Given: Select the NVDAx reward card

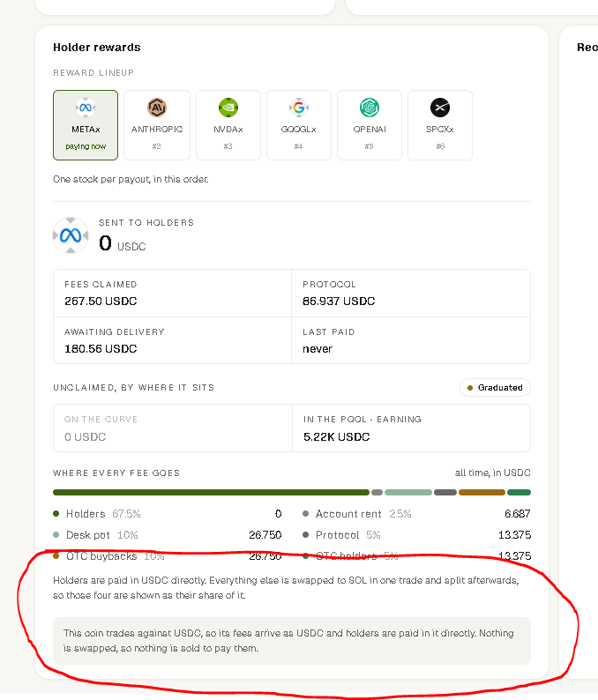Looking at the screenshot, I should (x=228, y=125).
